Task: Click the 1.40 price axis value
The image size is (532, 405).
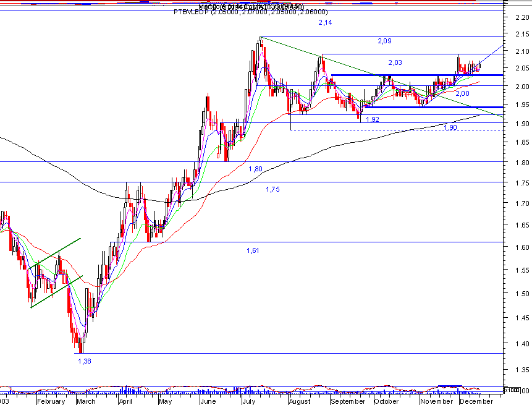Action: point(522,344)
